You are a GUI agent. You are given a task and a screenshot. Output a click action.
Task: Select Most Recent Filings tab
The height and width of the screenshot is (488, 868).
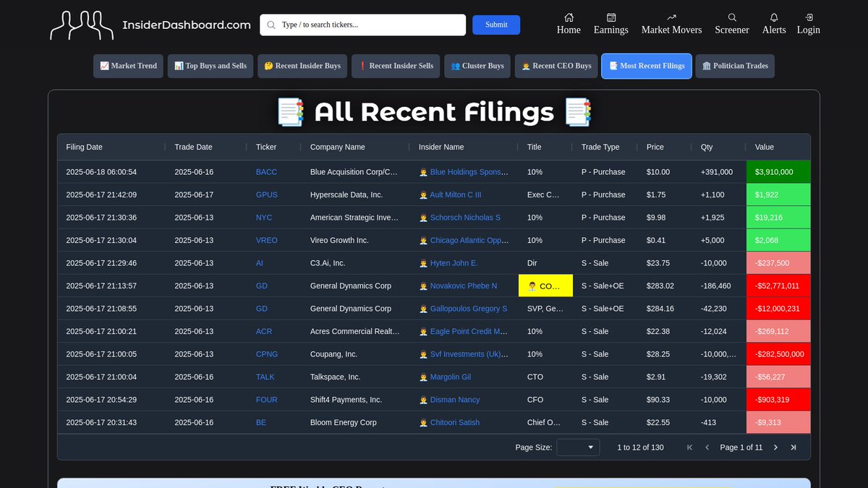coord(647,66)
